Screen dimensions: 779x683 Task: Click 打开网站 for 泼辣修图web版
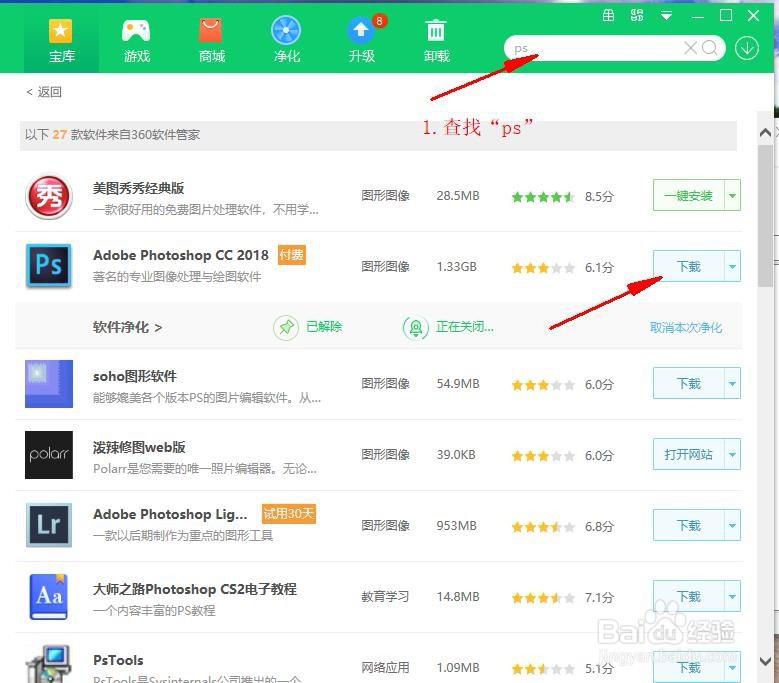(689, 454)
